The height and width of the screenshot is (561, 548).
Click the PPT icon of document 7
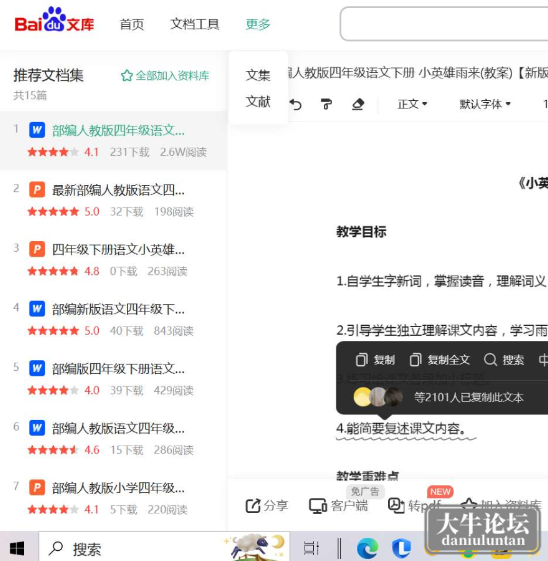point(37,487)
